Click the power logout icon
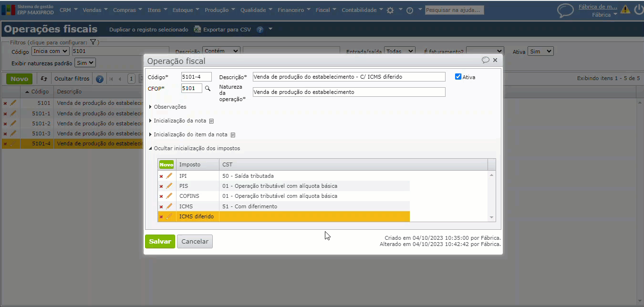The image size is (644, 307). tap(638, 9)
